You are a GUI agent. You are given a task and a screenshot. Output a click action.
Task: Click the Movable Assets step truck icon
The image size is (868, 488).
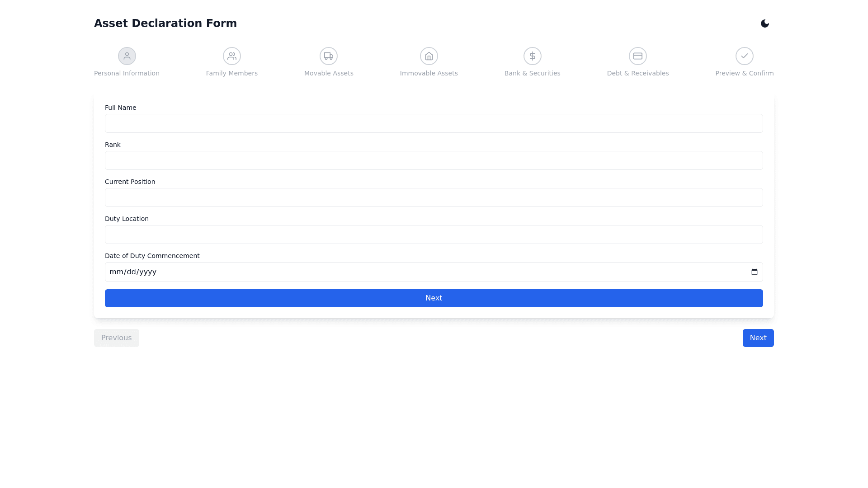point(329,56)
